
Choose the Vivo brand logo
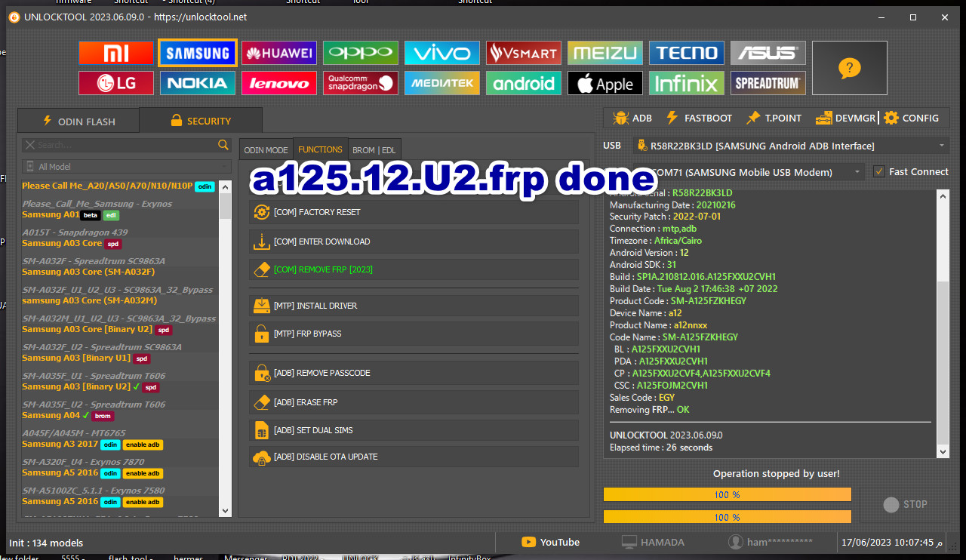[x=442, y=53]
